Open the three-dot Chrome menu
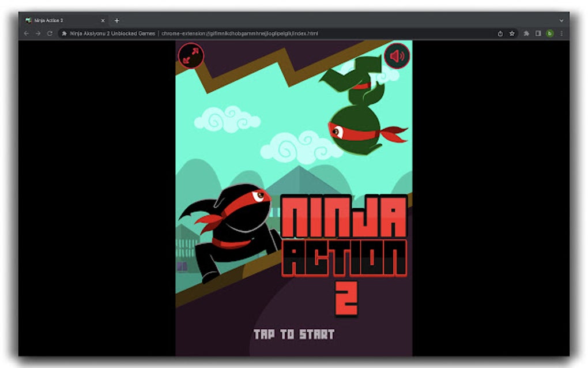 pos(562,33)
